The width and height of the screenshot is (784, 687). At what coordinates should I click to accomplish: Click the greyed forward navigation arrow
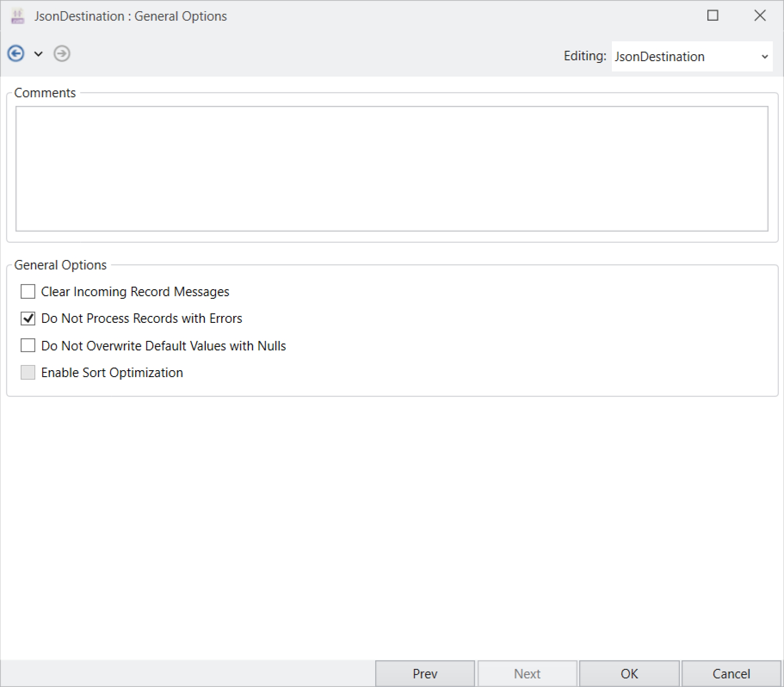point(62,54)
